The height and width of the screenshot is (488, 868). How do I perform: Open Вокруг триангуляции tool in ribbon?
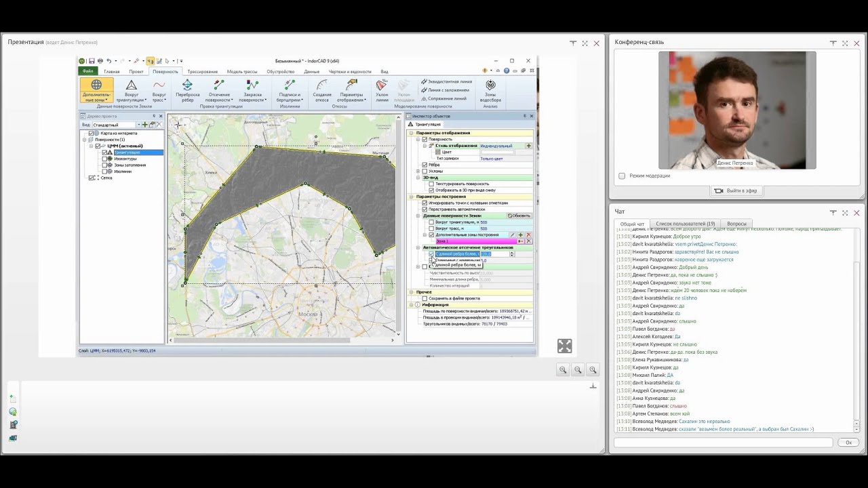[131, 90]
